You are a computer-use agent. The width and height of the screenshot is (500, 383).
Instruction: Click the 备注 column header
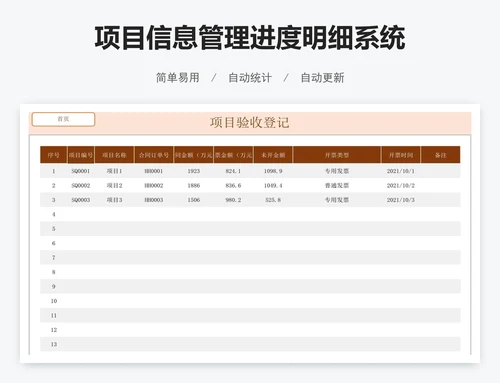441,155
